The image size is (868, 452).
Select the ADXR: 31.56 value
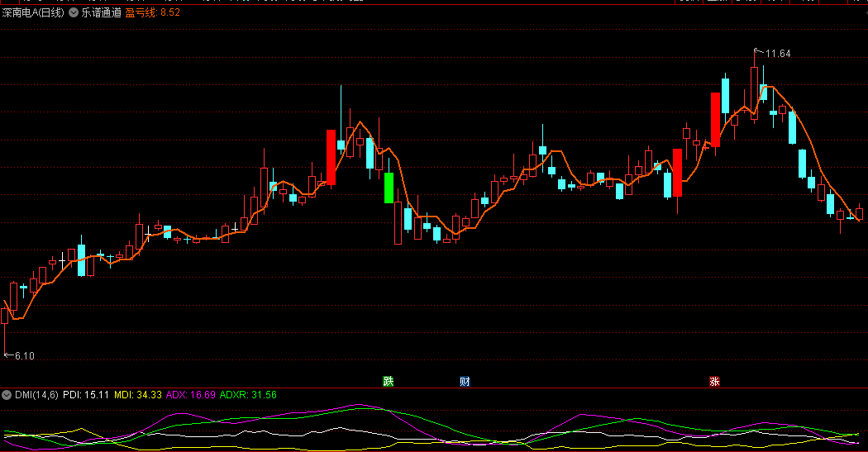point(248,395)
